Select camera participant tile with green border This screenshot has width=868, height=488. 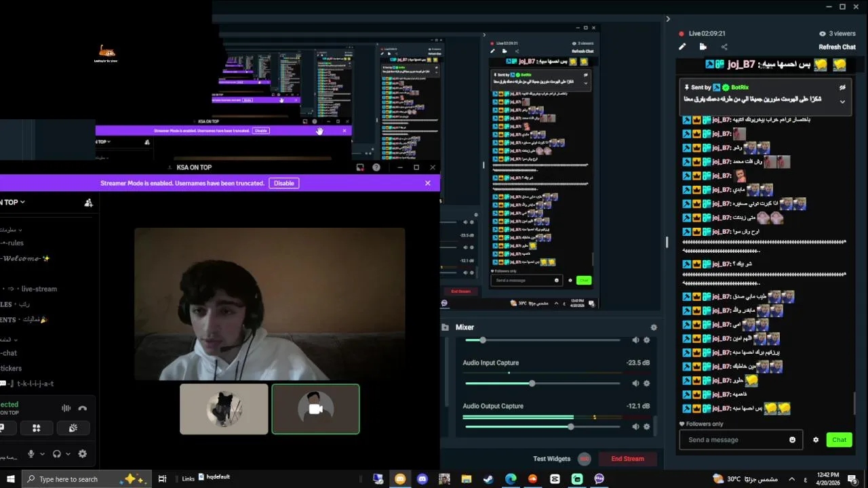pyautogui.click(x=315, y=409)
